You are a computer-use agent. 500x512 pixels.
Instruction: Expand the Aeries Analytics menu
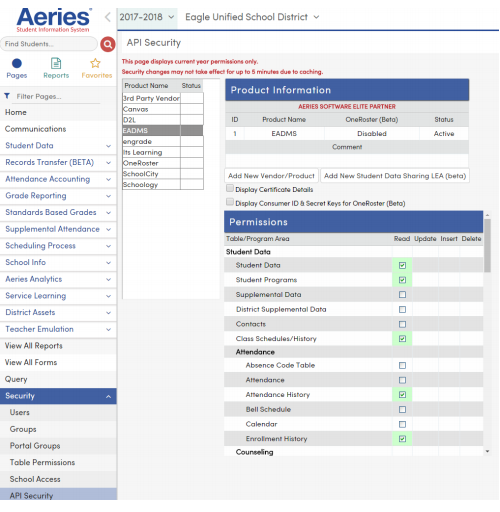click(58, 279)
